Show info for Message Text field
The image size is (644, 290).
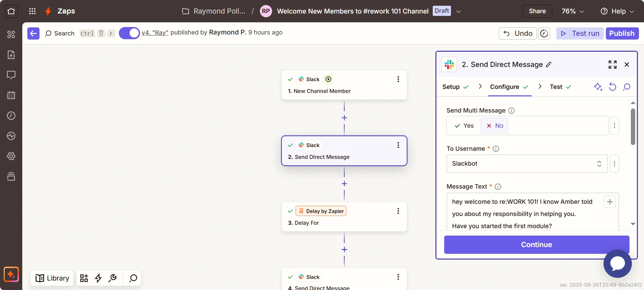click(x=498, y=187)
